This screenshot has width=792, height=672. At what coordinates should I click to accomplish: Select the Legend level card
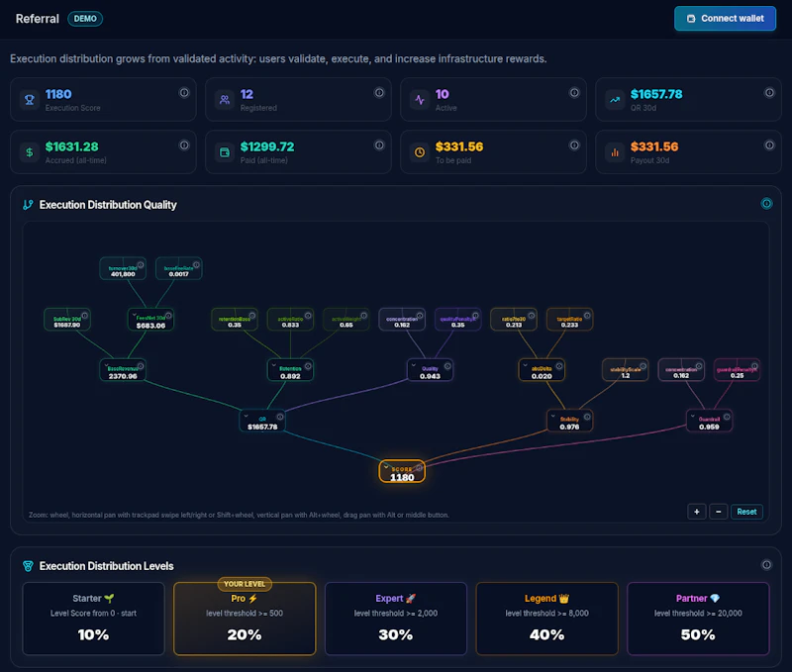(547, 619)
